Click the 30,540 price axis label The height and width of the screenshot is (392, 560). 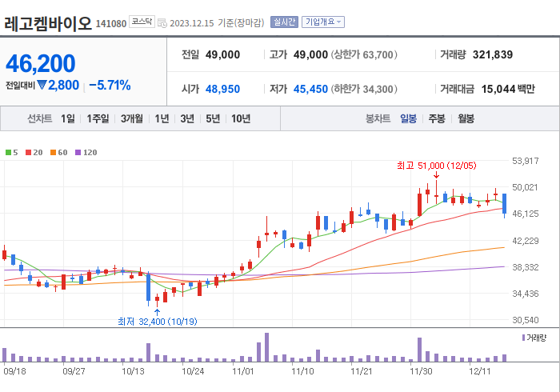[525, 320]
